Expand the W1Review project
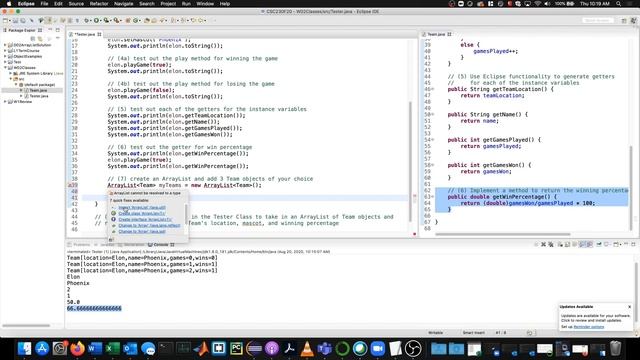Image resolution: width=640 pixels, height=360 pixels. [5, 102]
